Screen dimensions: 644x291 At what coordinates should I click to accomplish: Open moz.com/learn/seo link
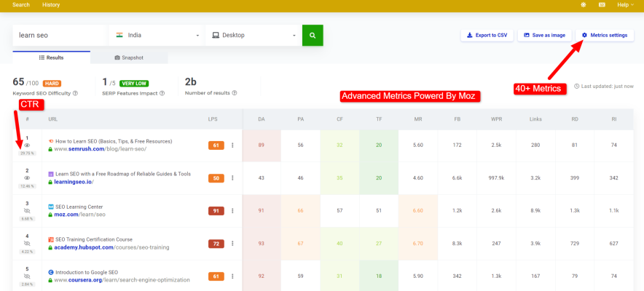(80, 215)
